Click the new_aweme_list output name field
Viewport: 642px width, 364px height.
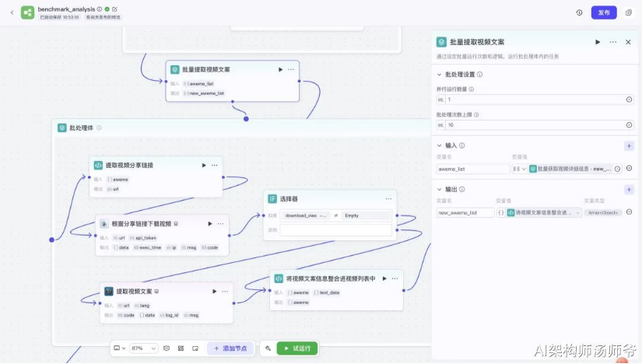coord(465,212)
